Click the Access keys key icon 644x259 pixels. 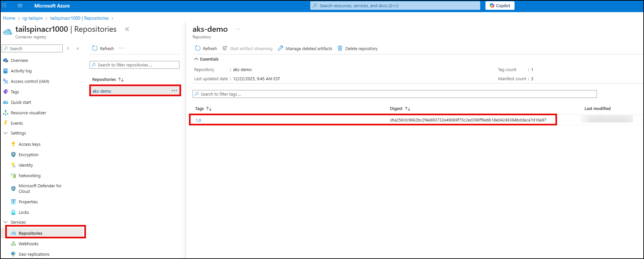tap(13, 144)
